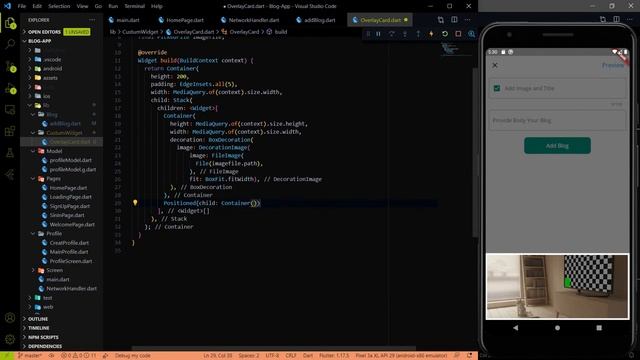Viewport: 640px width, 360px height.
Task: Click debug Step Over icon
Action: (x=391, y=34)
